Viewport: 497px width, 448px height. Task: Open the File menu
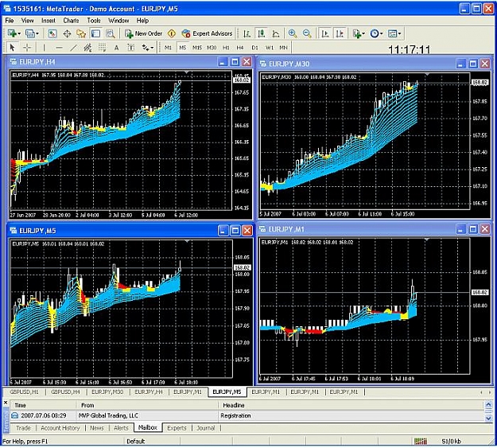point(10,21)
